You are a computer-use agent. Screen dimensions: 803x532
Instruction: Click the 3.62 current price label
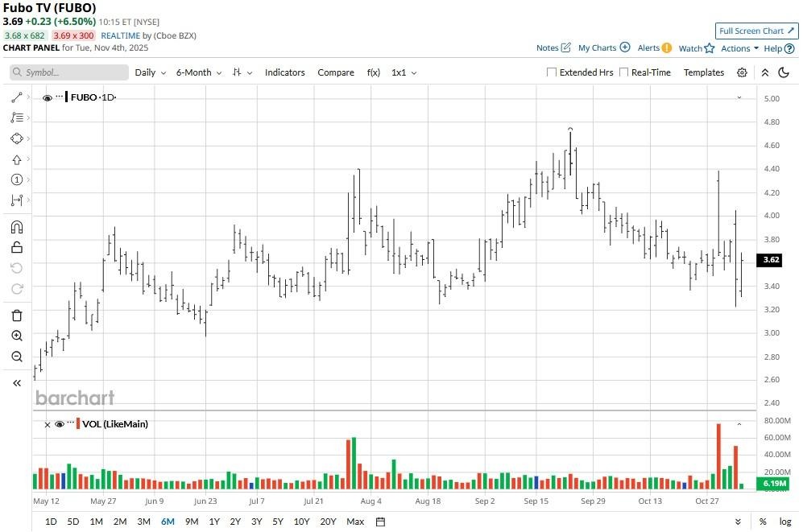(770, 260)
